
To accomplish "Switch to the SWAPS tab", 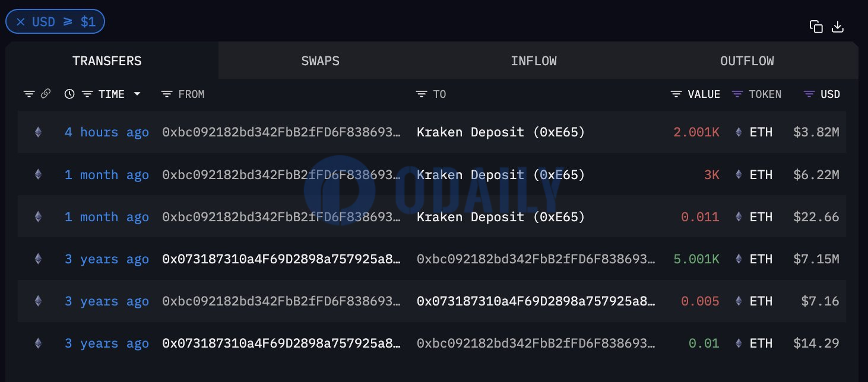I will click(321, 61).
